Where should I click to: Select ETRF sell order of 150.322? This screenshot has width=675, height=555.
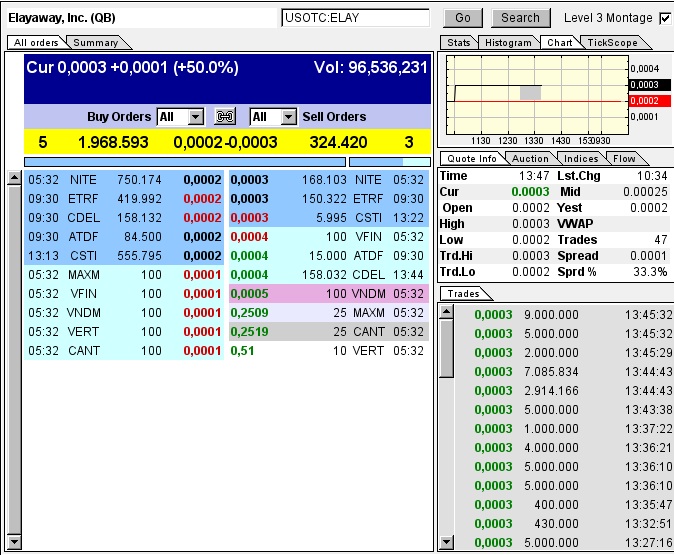tap(329, 198)
